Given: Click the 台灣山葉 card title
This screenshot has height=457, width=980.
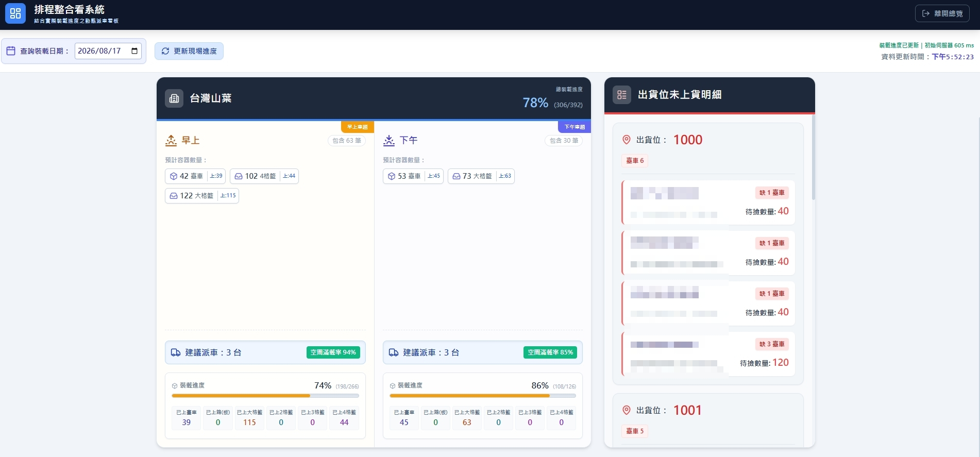Looking at the screenshot, I should tap(211, 98).
